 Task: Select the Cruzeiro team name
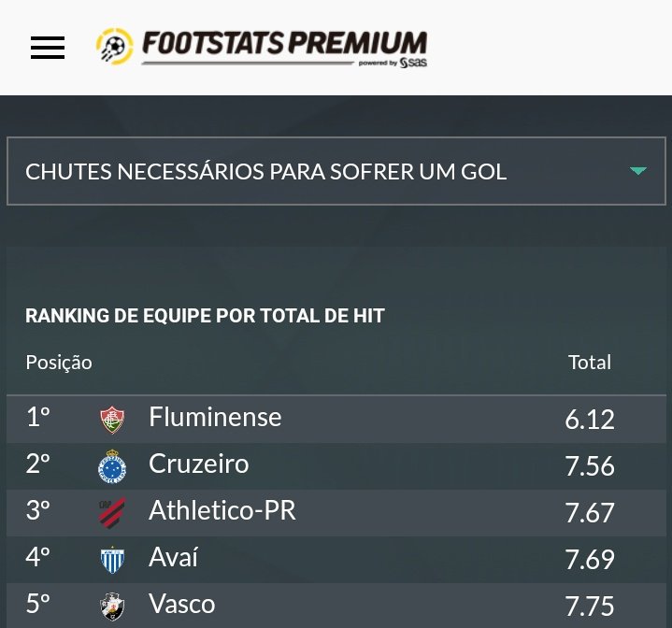(198, 464)
